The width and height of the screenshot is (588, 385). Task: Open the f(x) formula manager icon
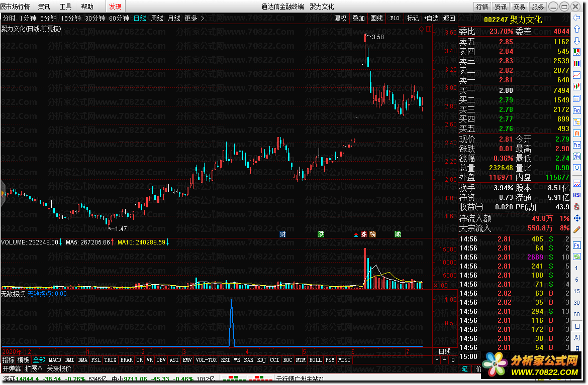click(x=577, y=157)
